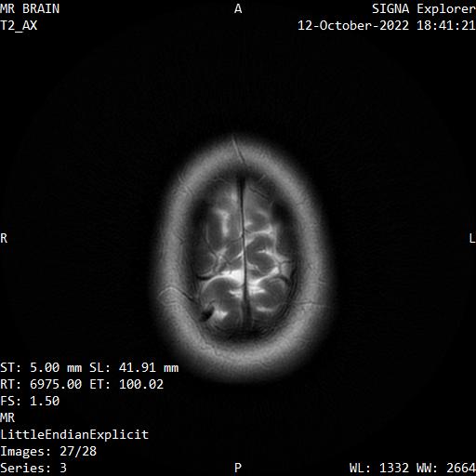Click the 'LittleEndianExplicit' transfer syntax text
This screenshot has width=476, height=476.
pos(74,434)
